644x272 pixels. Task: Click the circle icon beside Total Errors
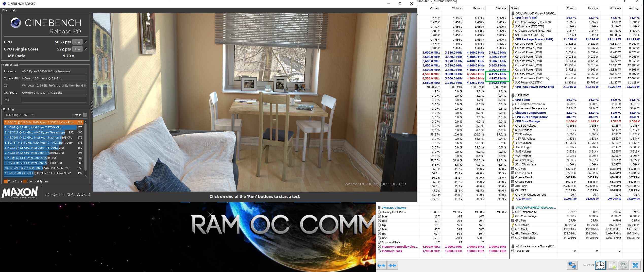[x=513, y=251]
